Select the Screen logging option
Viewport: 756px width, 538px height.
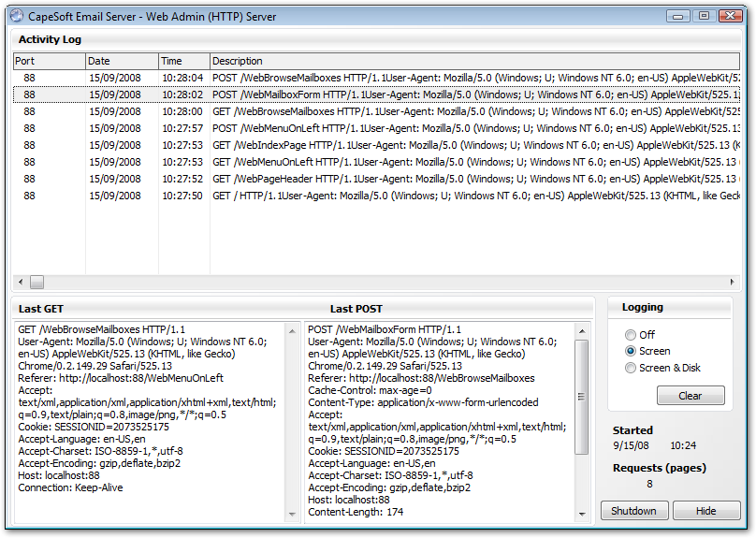tap(631, 351)
